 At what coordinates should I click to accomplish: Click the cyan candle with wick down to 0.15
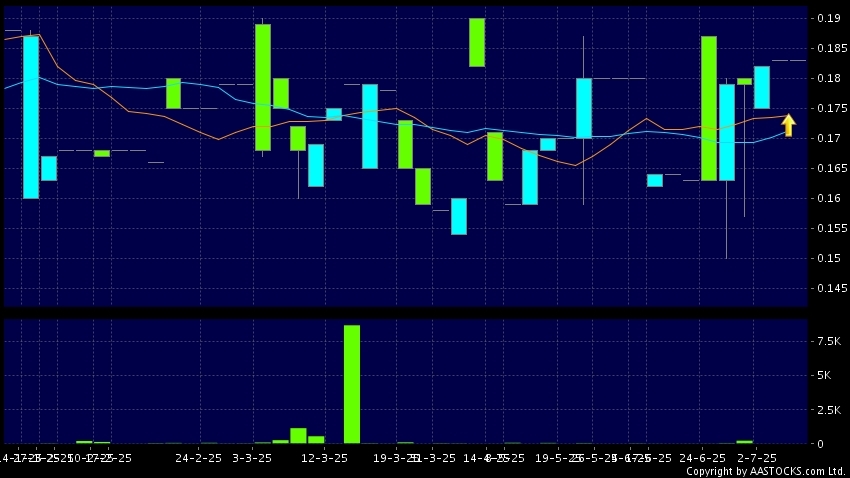click(727, 132)
